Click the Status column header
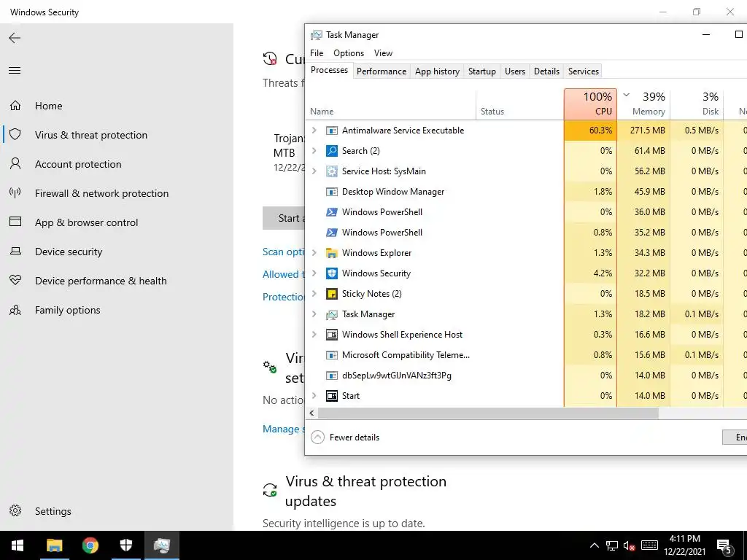Image resolution: width=747 pixels, height=560 pixels. tap(519, 104)
